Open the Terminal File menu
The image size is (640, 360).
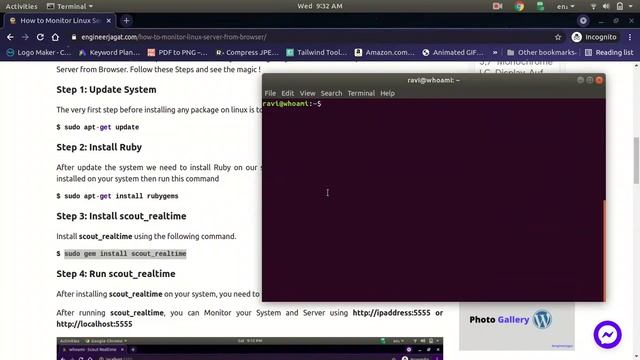pyautogui.click(x=270, y=93)
